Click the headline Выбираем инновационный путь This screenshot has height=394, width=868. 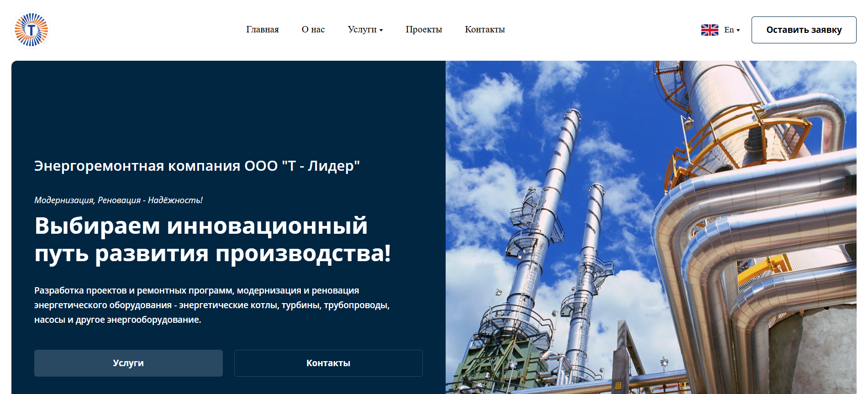[212, 240]
